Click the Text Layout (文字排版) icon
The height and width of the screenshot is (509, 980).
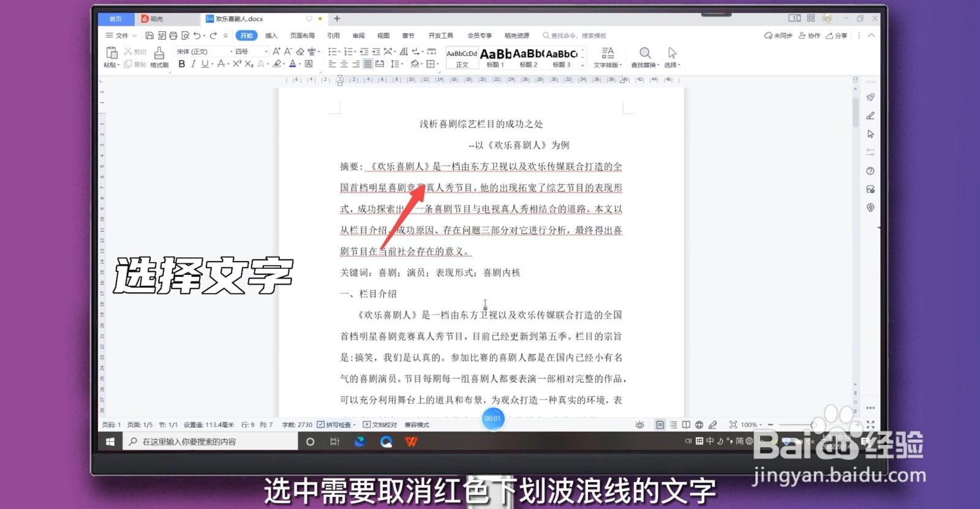click(x=608, y=53)
